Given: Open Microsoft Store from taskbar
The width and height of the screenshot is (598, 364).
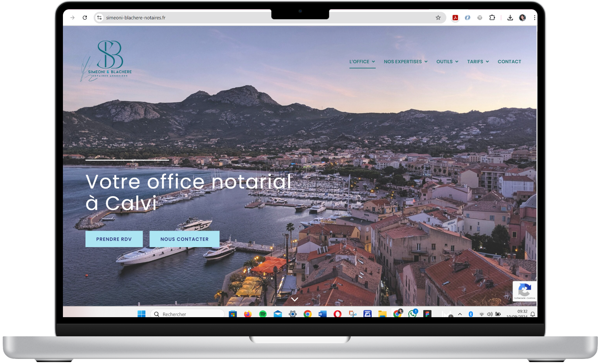Looking at the screenshot, I should (233, 314).
